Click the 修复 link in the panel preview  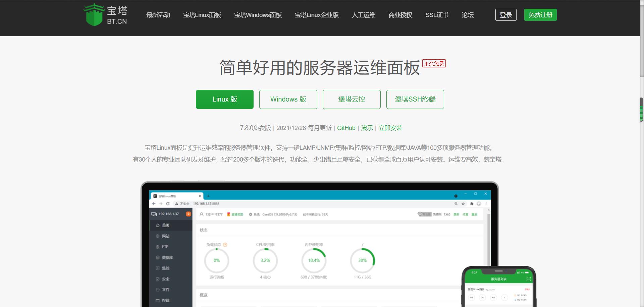tap(465, 214)
